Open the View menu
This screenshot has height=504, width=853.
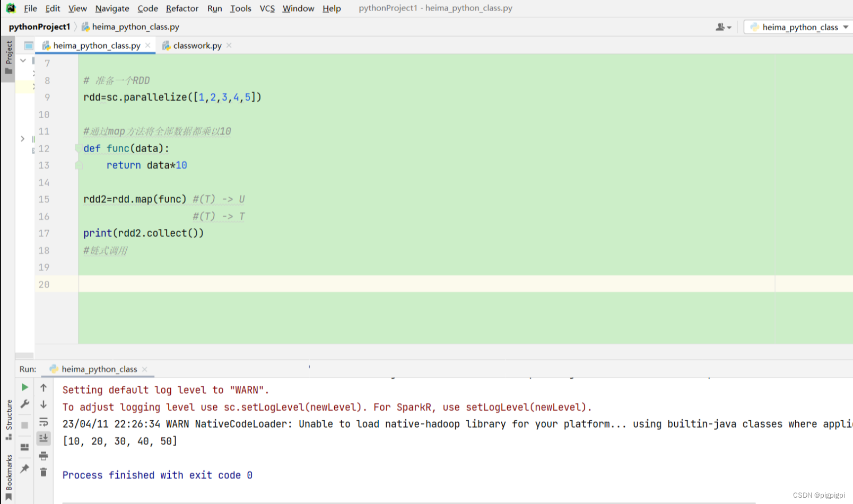pos(77,8)
